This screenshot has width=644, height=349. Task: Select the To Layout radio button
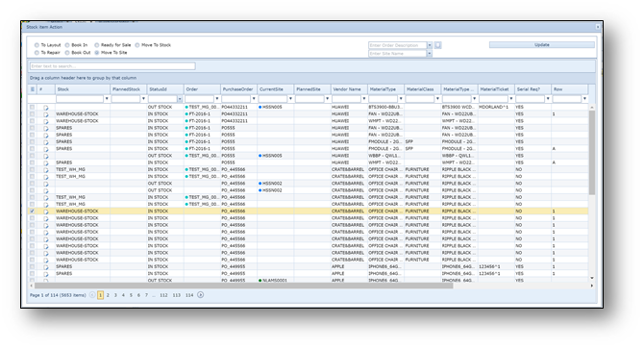[37, 45]
